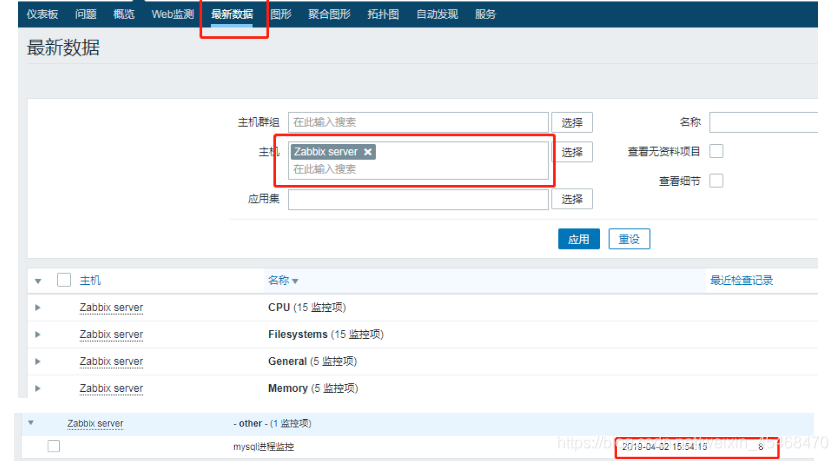Viewport: 838px width, 461px height.
Task: Open the Web监测 tab
Action: [173, 14]
